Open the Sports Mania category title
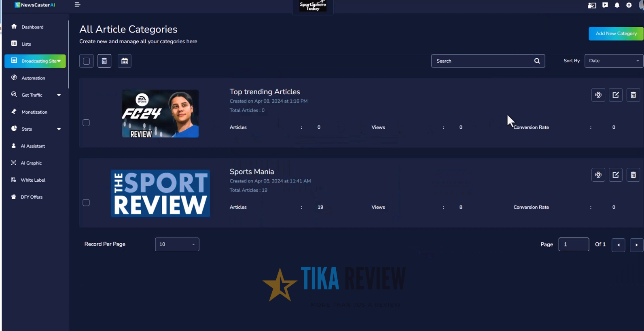The image size is (644, 331). [x=252, y=172]
